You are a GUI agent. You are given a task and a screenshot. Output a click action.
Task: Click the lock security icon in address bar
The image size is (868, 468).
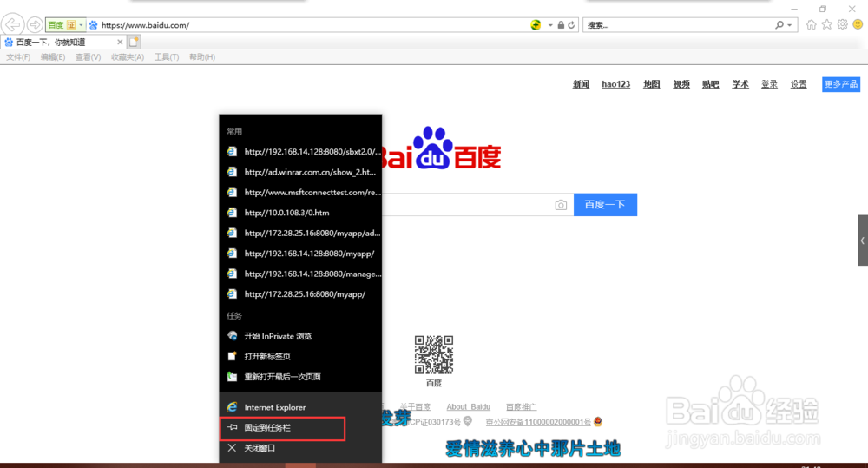(x=561, y=25)
